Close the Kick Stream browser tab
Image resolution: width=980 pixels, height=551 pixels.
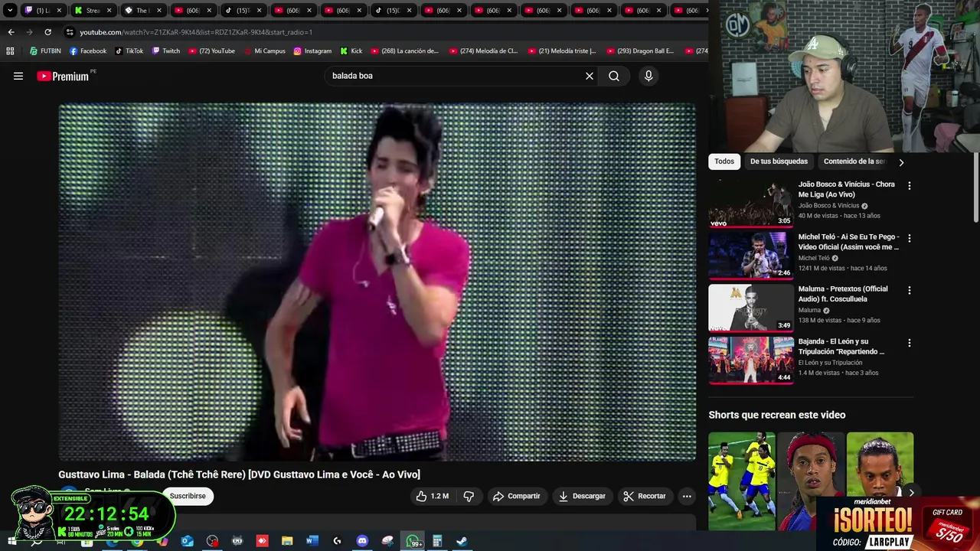pyautogui.click(x=109, y=11)
